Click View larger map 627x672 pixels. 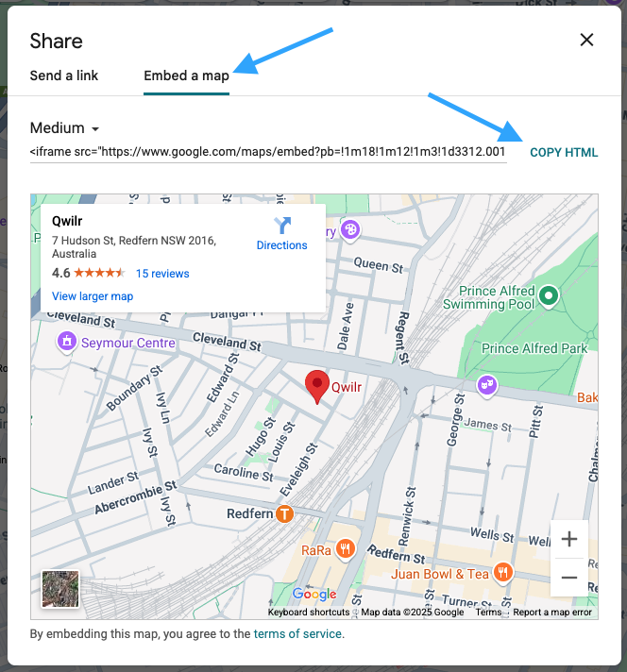(x=93, y=296)
